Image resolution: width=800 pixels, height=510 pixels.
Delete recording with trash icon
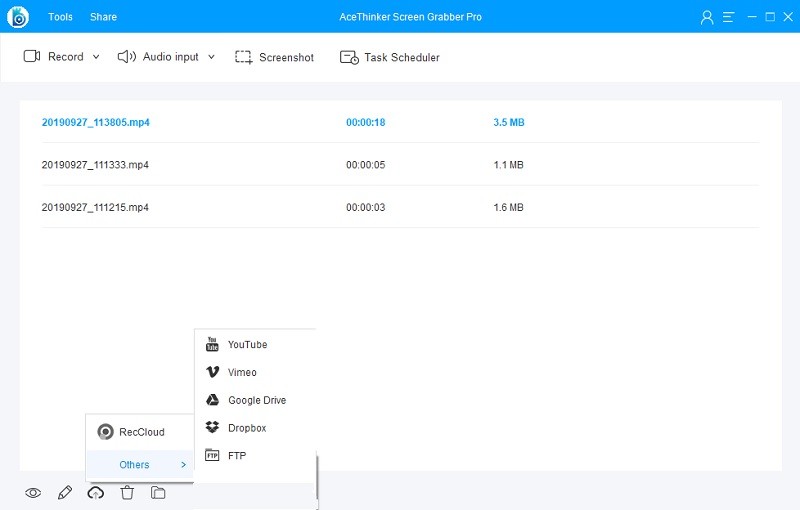pyautogui.click(x=127, y=492)
